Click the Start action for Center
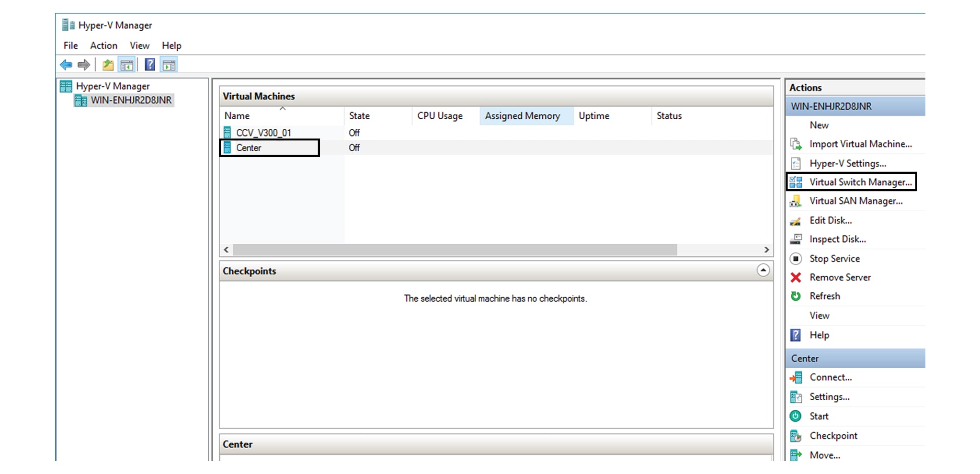 [819, 416]
